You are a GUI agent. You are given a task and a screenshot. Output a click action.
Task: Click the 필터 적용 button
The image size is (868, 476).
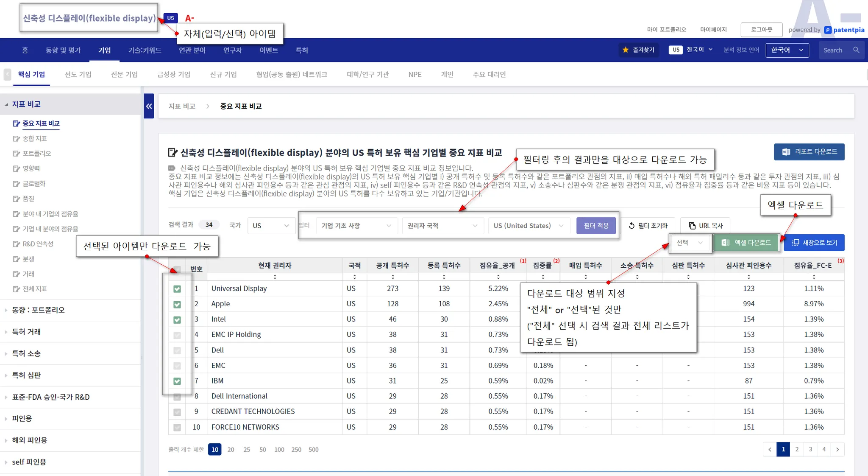pyautogui.click(x=596, y=226)
